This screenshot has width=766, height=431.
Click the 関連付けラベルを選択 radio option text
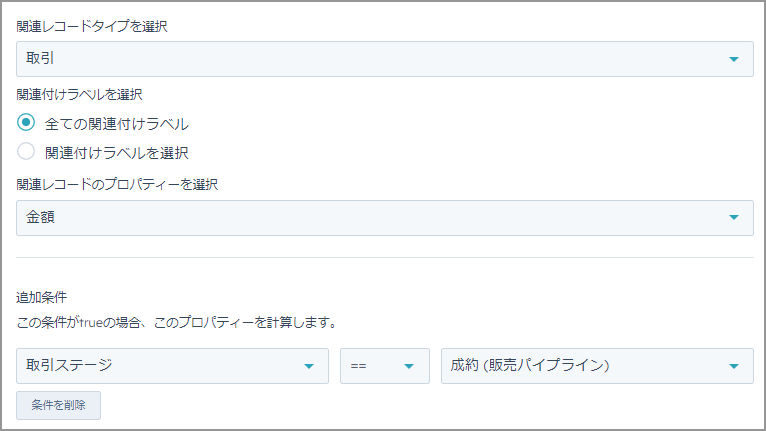point(116,153)
